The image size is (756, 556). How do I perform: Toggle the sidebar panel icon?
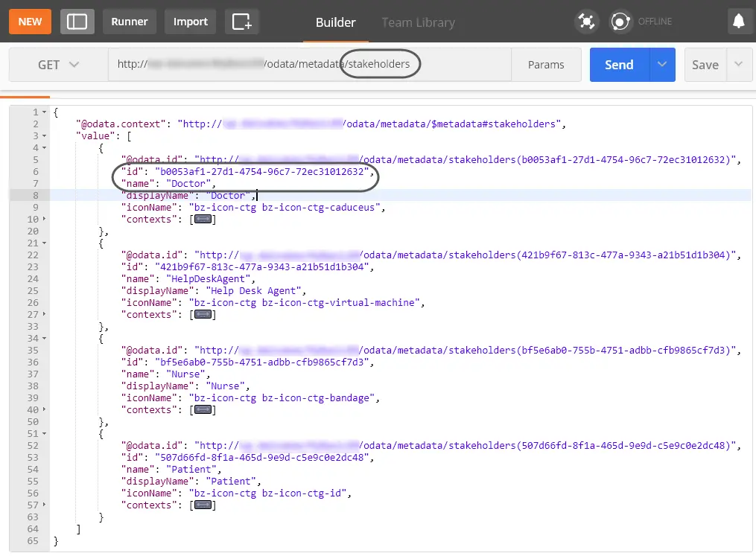tap(77, 22)
